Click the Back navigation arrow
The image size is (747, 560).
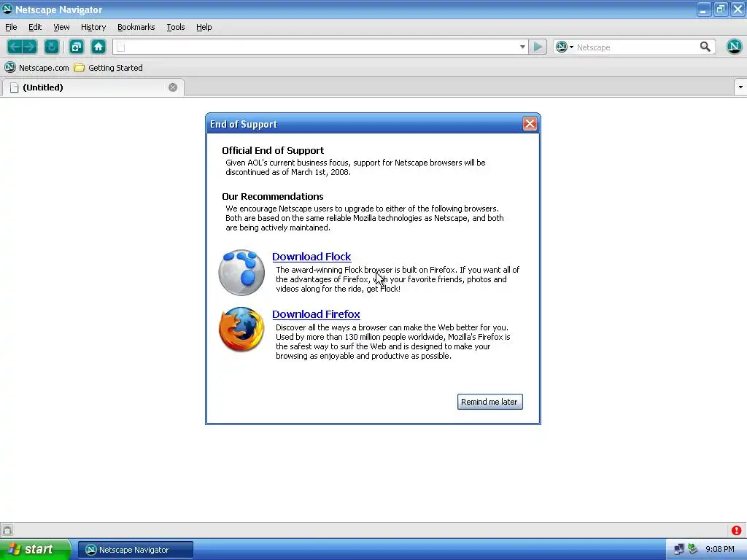point(15,47)
